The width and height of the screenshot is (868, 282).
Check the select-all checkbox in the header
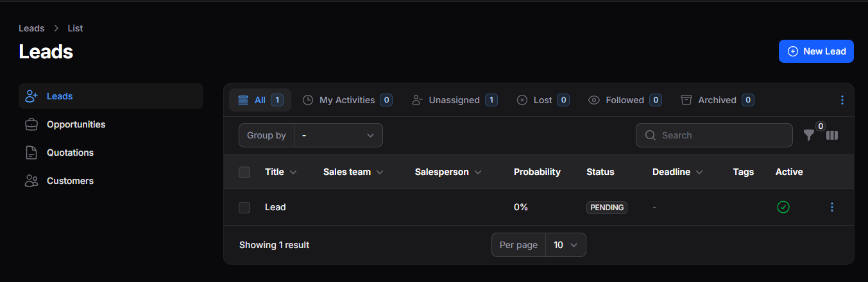pos(244,172)
